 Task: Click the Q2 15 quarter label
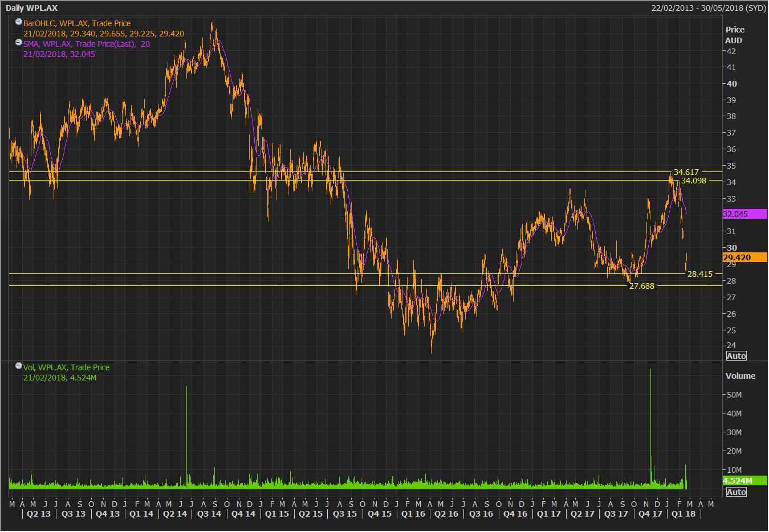pos(311,514)
